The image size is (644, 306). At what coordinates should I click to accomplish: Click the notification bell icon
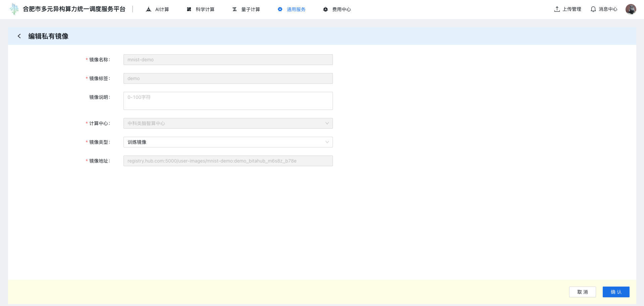(593, 9)
